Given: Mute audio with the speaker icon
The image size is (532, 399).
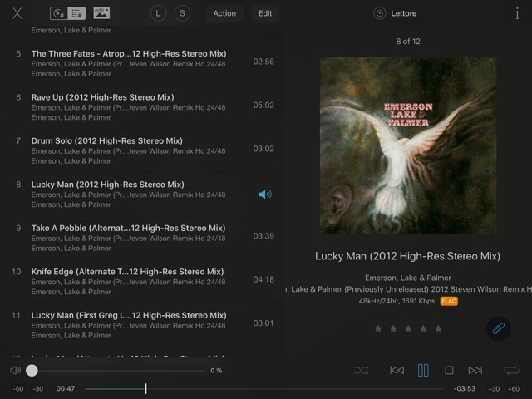Looking at the screenshot, I should 15,370.
